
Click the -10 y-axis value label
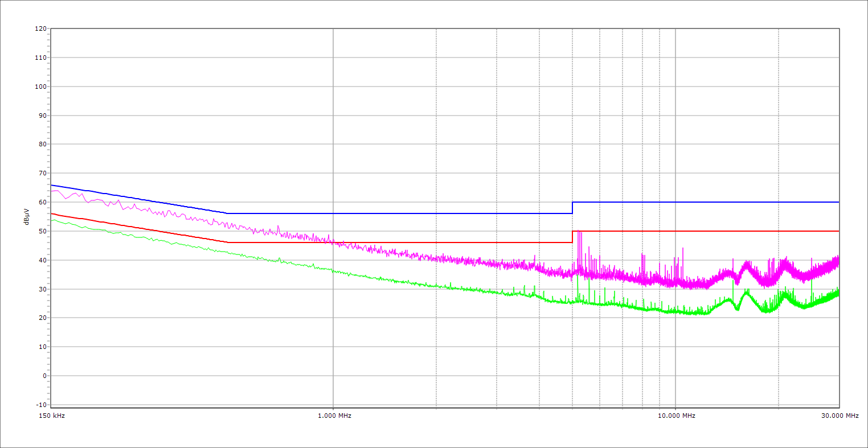tap(40, 405)
